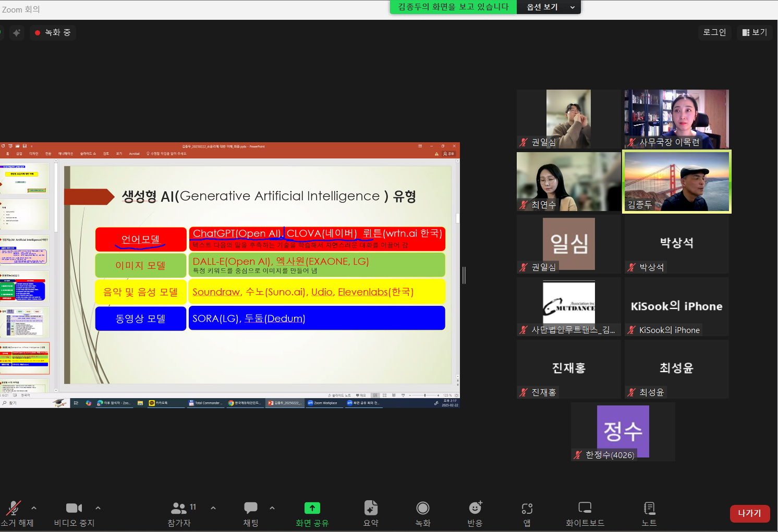
Task: Select 한정수(4026) participant tile
Action: (623, 431)
